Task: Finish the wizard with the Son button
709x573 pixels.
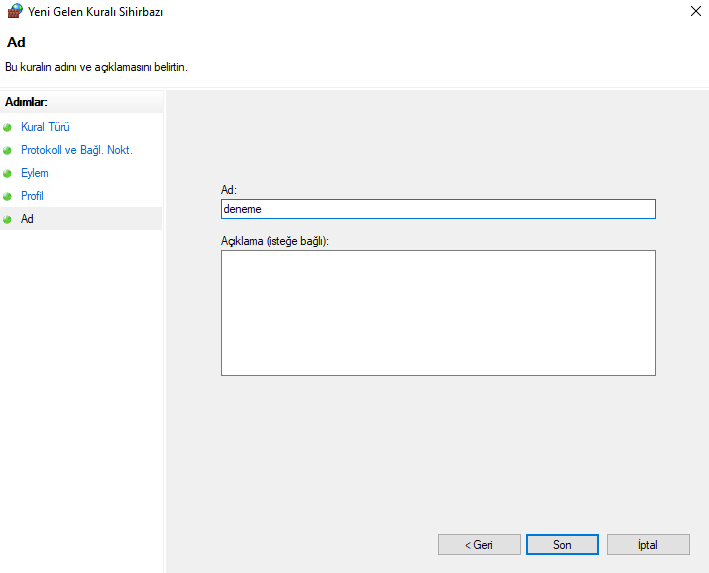Action: (562, 545)
